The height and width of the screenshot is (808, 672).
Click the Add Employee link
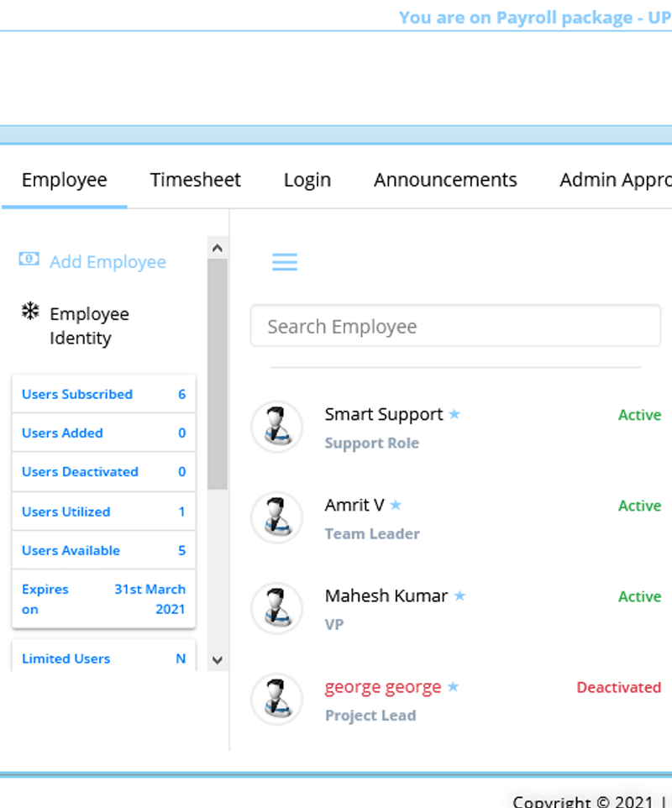tap(108, 262)
